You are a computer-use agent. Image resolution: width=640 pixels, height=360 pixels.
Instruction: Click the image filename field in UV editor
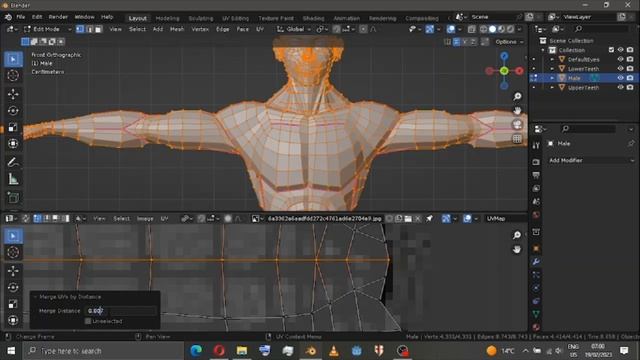[324, 219]
